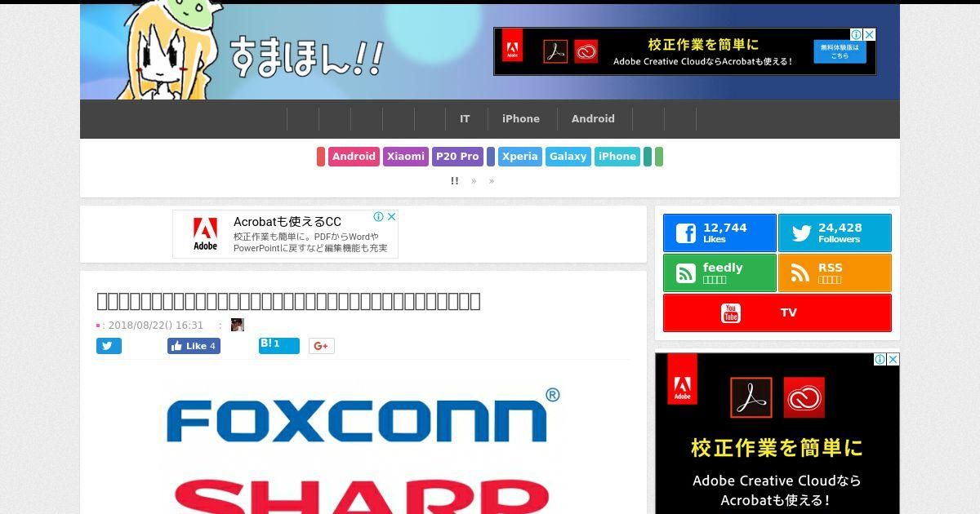Viewport: 980px width, 514px height.
Task: Click the Twitter 24,428 Followers button
Action: 835,233
